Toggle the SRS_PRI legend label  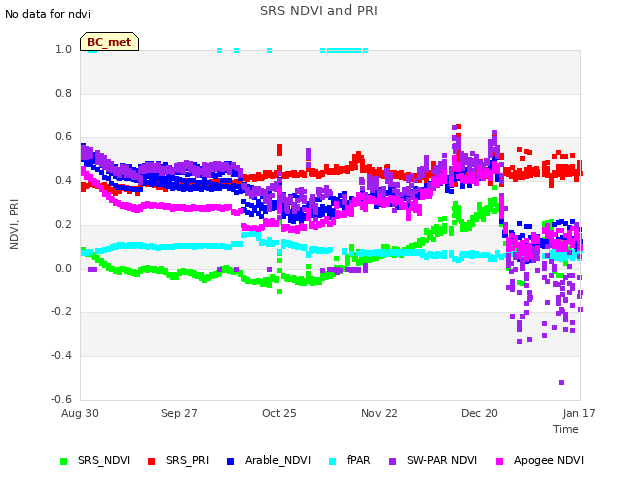click(187, 460)
